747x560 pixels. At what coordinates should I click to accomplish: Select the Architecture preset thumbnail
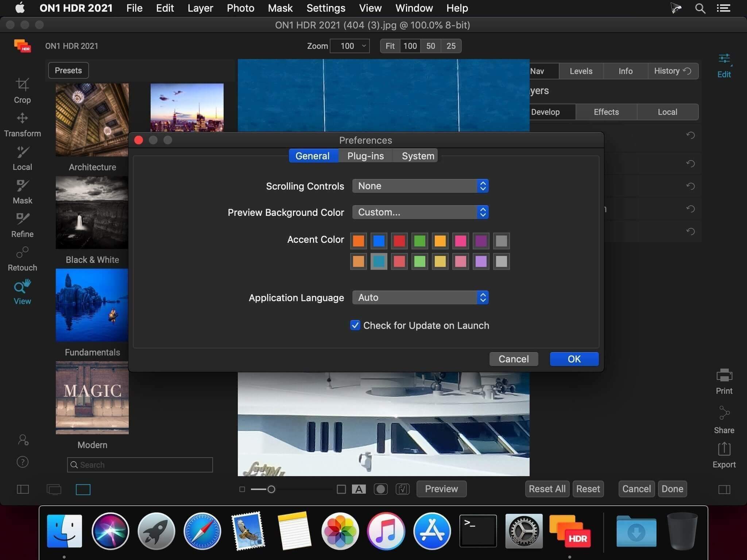[x=92, y=120]
